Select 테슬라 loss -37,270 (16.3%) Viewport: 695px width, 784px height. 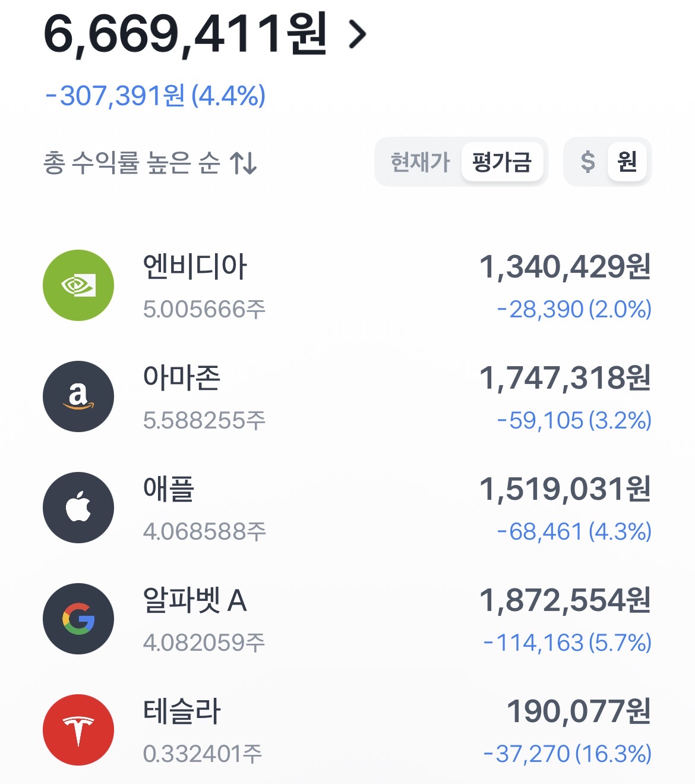pos(567,754)
